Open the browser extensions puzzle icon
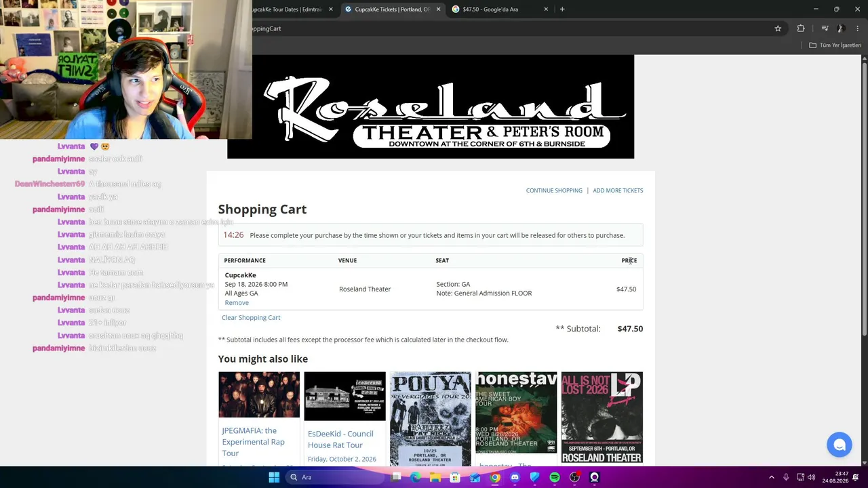868x488 pixels. tap(801, 28)
